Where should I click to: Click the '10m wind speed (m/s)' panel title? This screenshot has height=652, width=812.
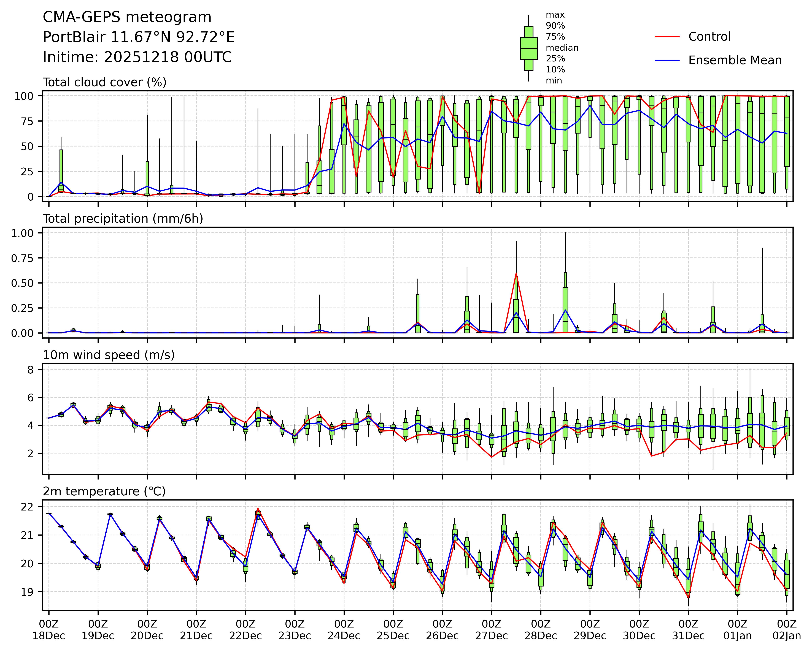pyautogui.click(x=109, y=355)
